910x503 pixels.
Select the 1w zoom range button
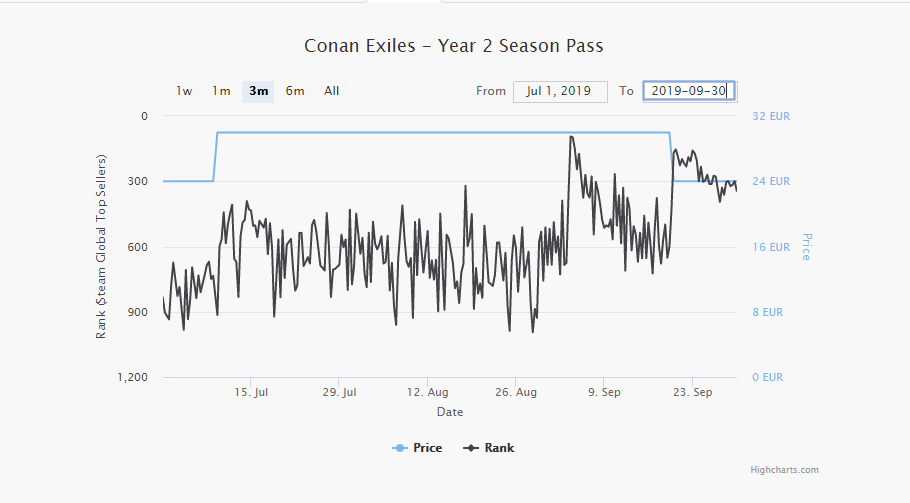point(184,91)
